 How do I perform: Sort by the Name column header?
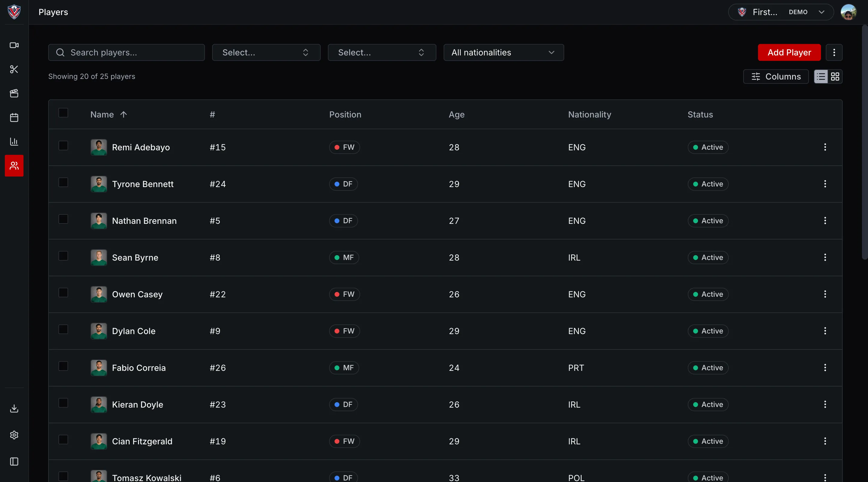tap(108, 114)
